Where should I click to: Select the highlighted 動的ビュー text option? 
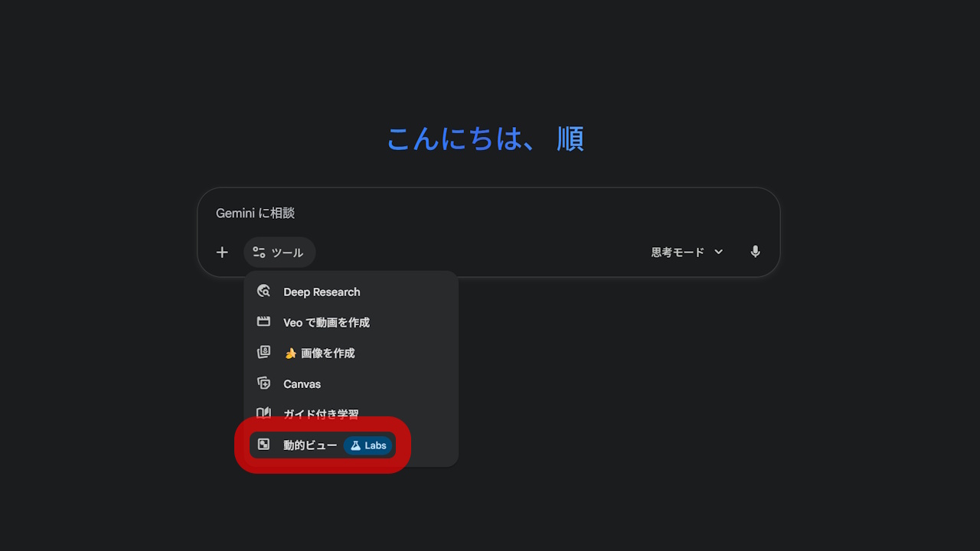click(310, 445)
